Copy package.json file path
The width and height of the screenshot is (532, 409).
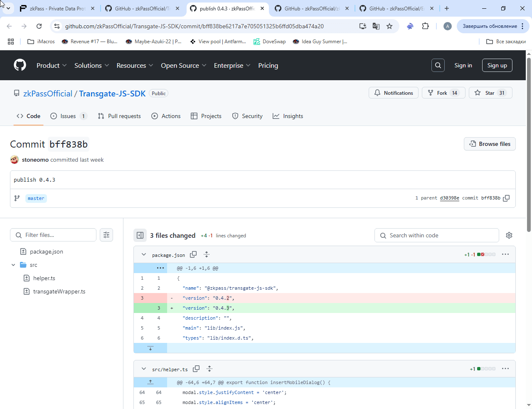coord(193,254)
